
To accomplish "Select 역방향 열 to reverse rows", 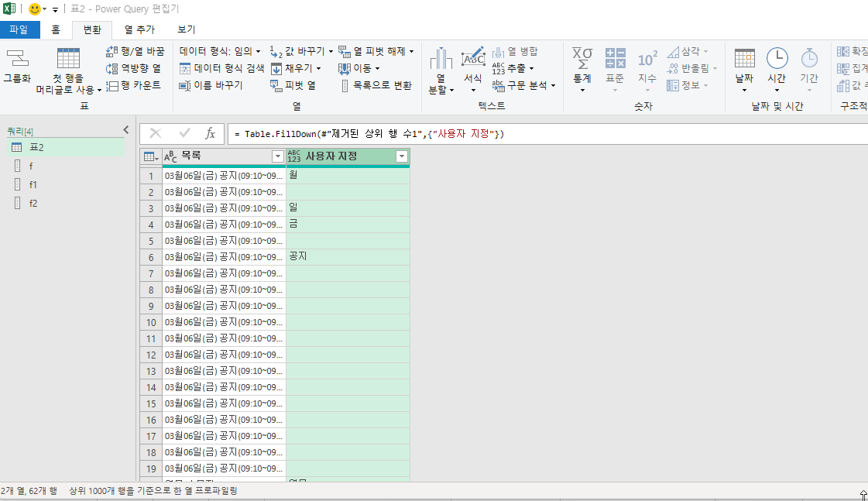I will 134,68.
